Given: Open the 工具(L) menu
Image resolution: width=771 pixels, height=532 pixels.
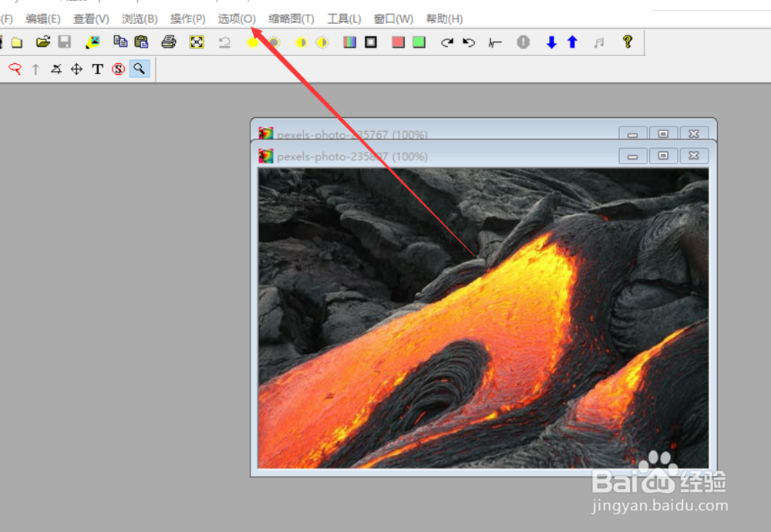Looking at the screenshot, I should 344,19.
